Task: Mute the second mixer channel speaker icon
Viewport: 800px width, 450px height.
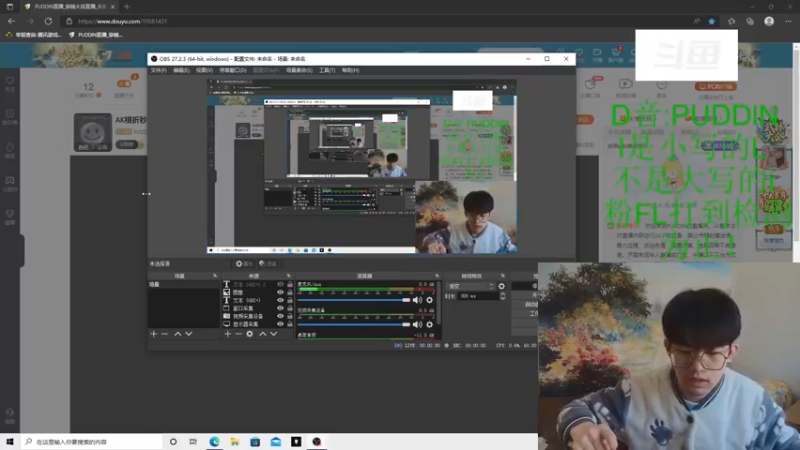Action: [x=417, y=324]
